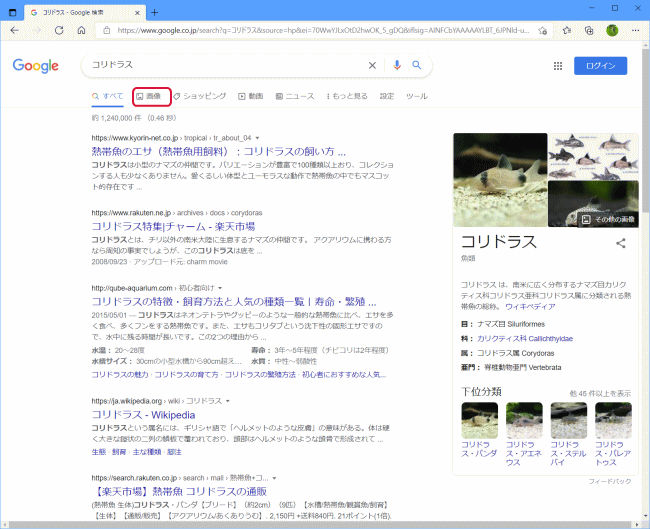Open コリドラス特集 チャーム 楽天市場 result
650x529 pixels.
[173, 226]
